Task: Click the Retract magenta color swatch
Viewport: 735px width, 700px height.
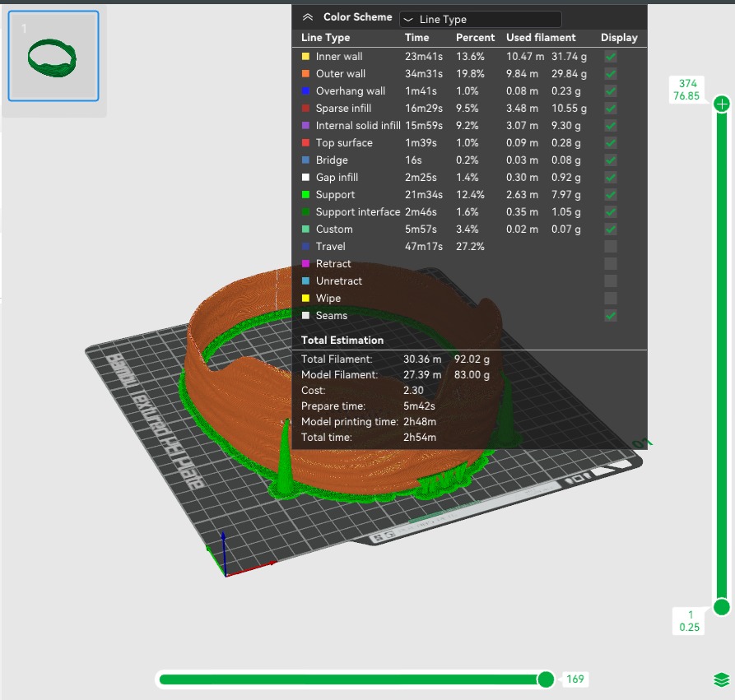Action: point(305,264)
